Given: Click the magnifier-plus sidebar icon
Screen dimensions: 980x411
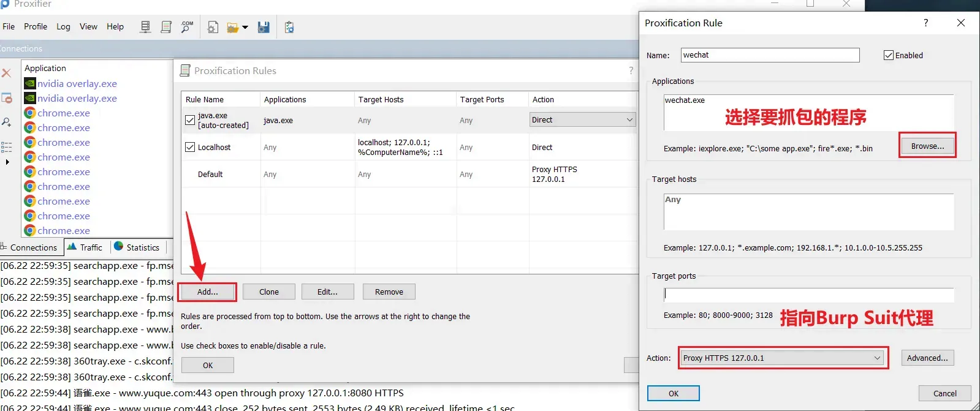Looking at the screenshot, I should pyautogui.click(x=6, y=123).
